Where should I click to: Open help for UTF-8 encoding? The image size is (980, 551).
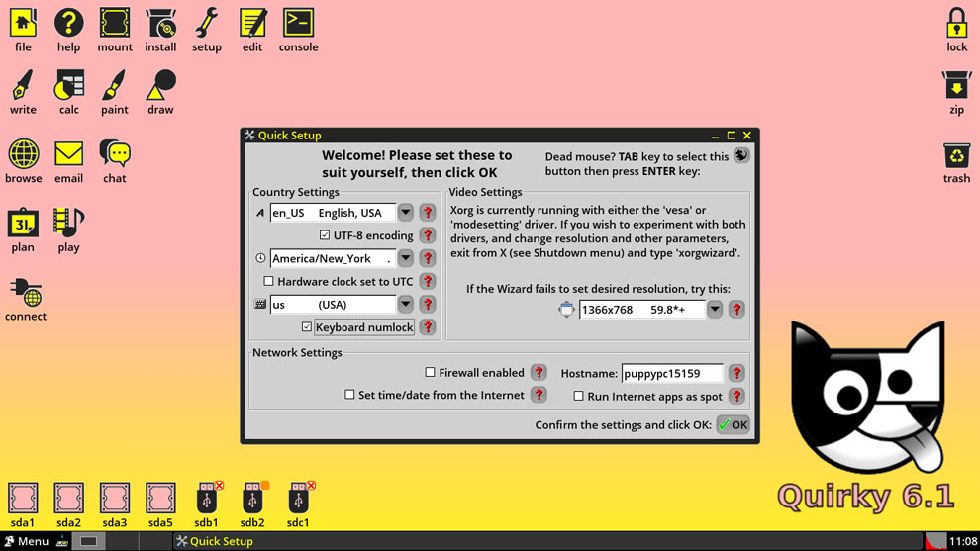coord(428,235)
